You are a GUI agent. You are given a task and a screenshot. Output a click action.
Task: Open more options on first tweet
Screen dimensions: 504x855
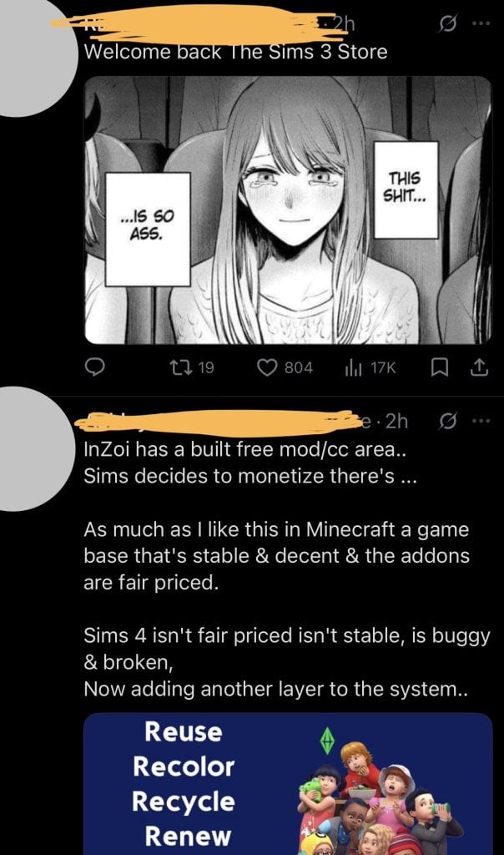(481, 23)
